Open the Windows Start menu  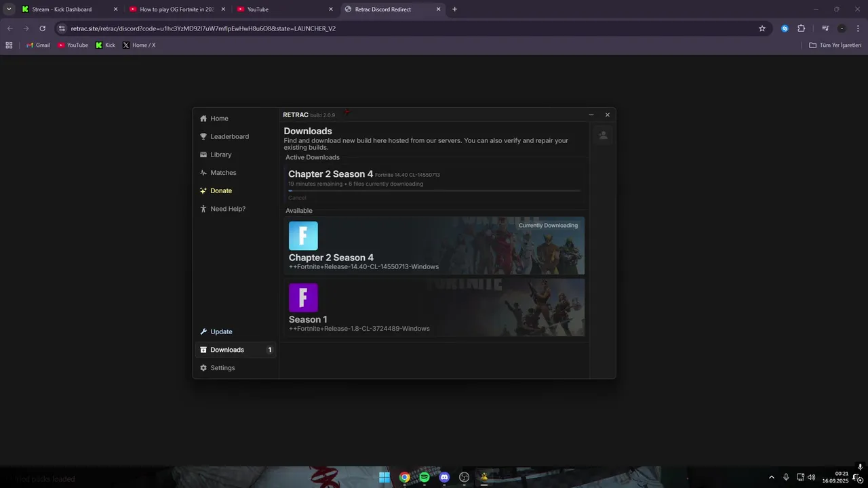pos(384,477)
